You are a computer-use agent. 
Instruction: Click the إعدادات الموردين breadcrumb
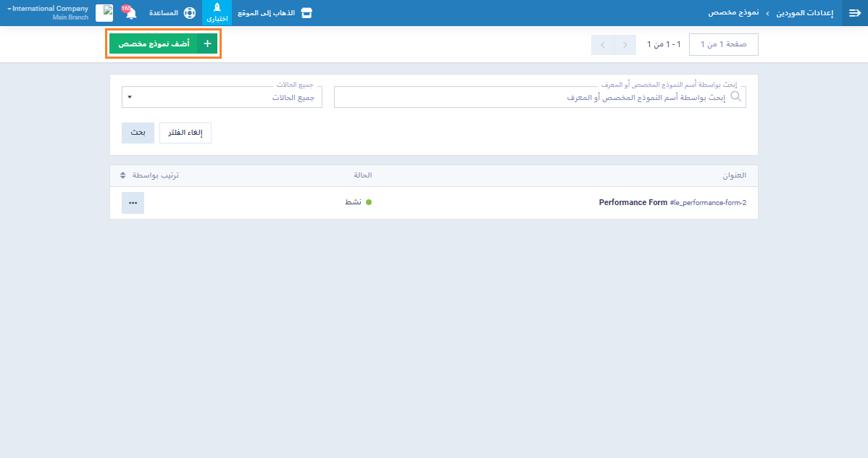(x=806, y=13)
